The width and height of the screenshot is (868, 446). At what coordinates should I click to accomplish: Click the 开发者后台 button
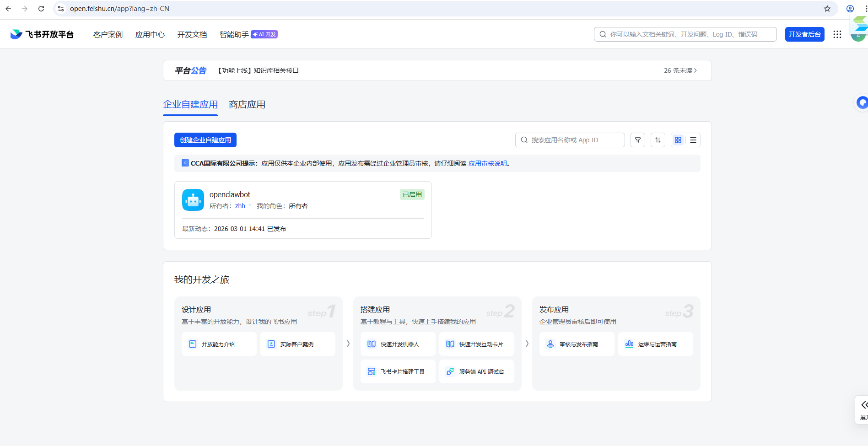point(805,34)
